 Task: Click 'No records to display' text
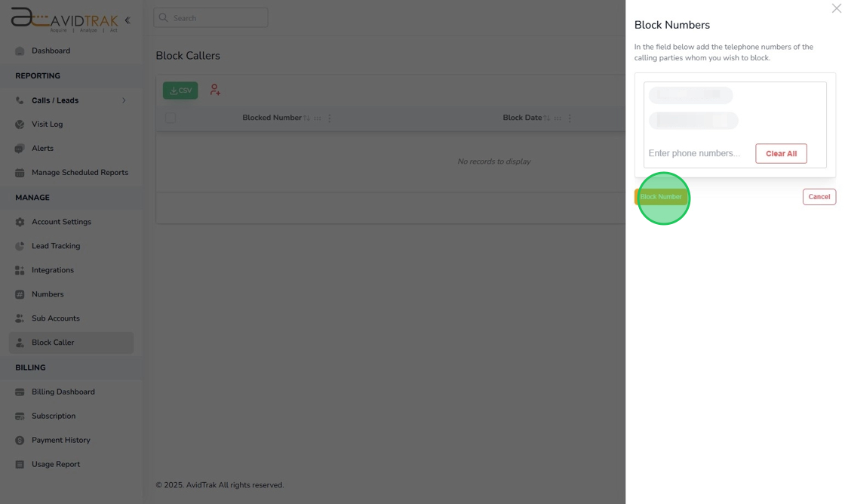(493, 161)
